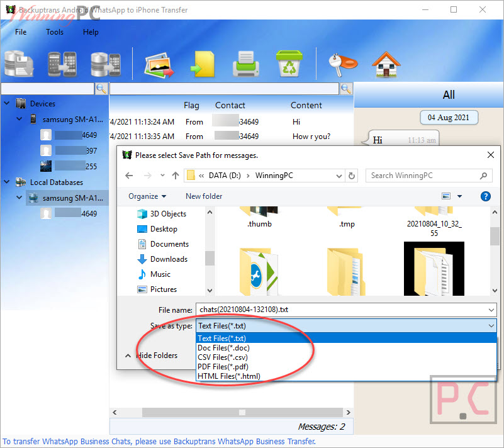The height and width of the screenshot is (448, 504).
Task: Click horizontal scrollbar left arrow in message list
Action: (x=115, y=412)
